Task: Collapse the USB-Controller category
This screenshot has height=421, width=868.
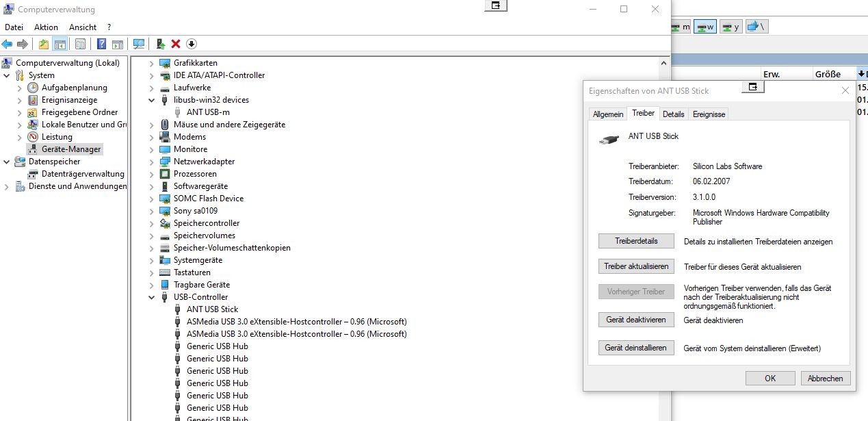Action: click(152, 297)
